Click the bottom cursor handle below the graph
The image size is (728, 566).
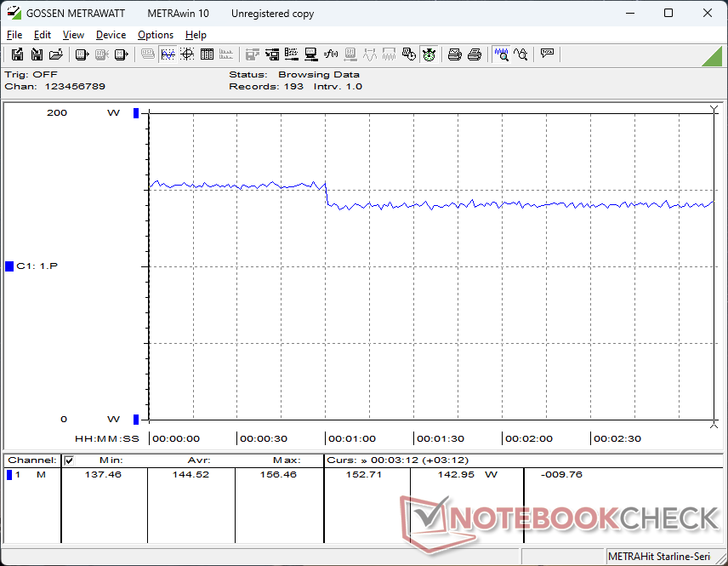tap(714, 424)
